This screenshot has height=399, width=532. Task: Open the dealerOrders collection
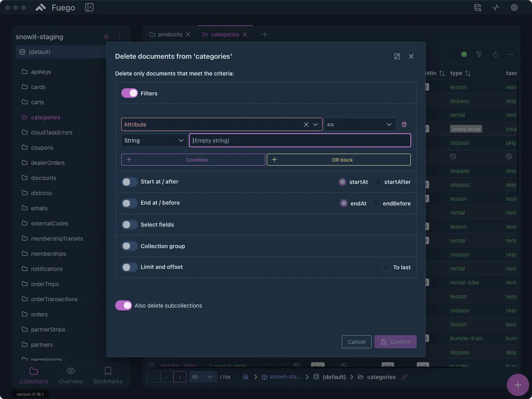(x=48, y=163)
